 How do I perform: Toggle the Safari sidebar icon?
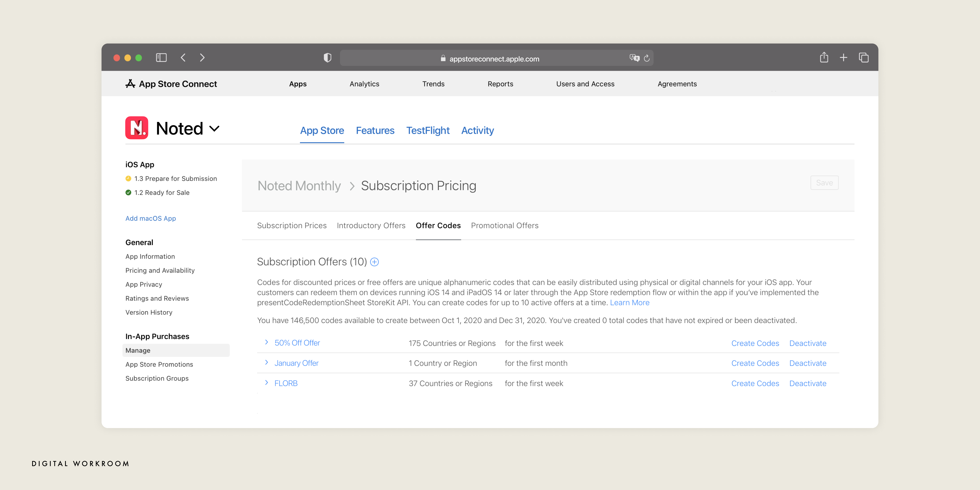point(161,57)
